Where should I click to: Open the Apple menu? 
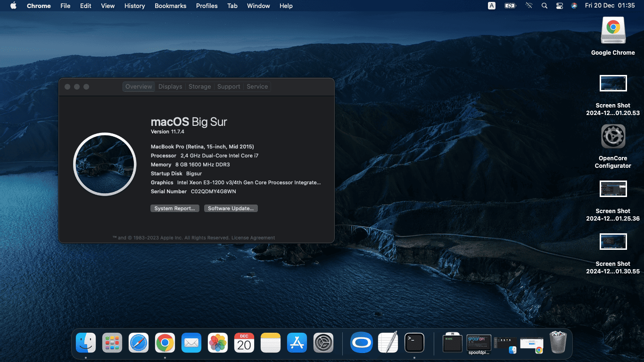(x=13, y=6)
